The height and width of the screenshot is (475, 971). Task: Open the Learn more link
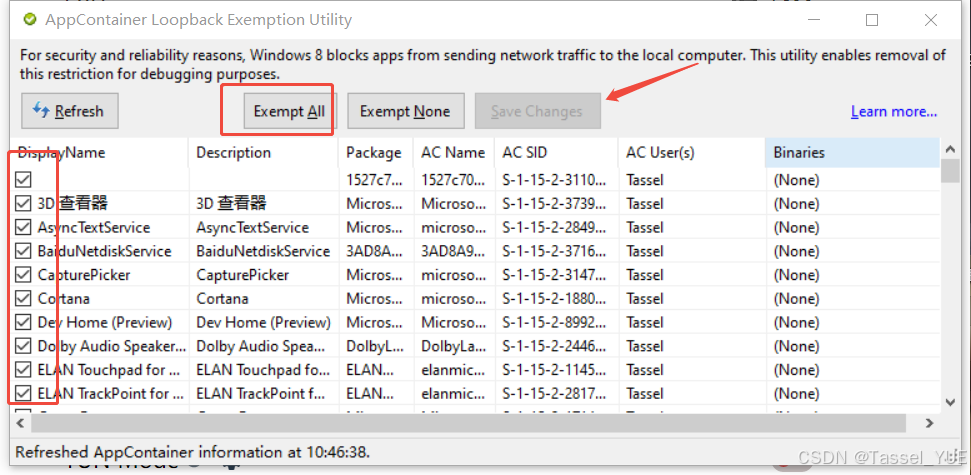[x=894, y=111]
